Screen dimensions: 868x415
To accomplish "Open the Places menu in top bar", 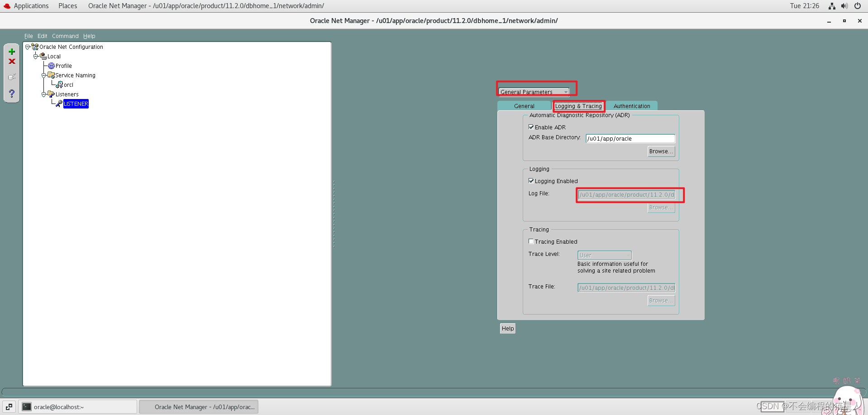I will click(68, 6).
